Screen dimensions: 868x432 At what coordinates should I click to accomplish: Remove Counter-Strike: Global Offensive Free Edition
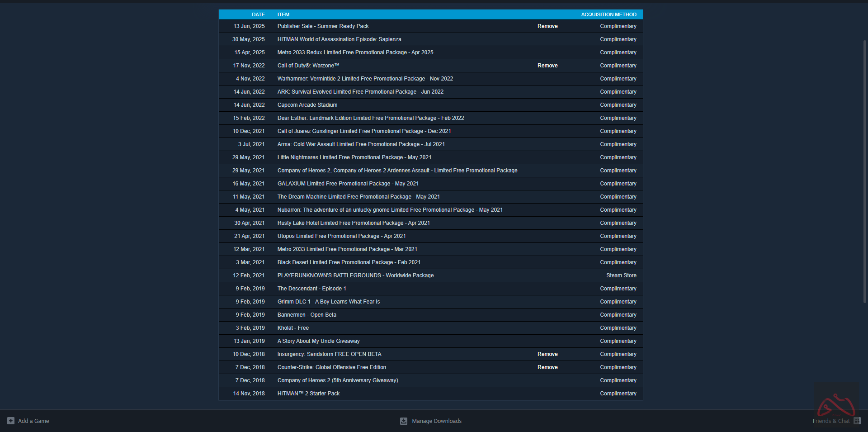tap(547, 367)
